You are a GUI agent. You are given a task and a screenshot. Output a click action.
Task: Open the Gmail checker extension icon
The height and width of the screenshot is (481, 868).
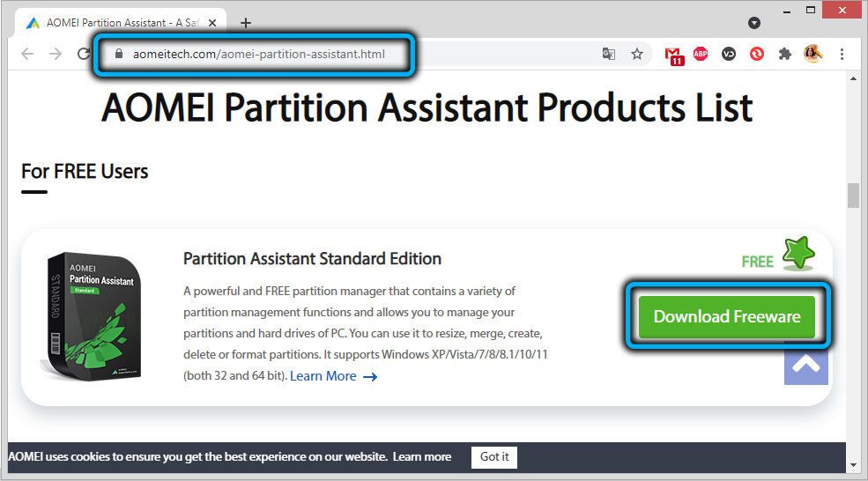pyautogui.click(x=674, y=55)
